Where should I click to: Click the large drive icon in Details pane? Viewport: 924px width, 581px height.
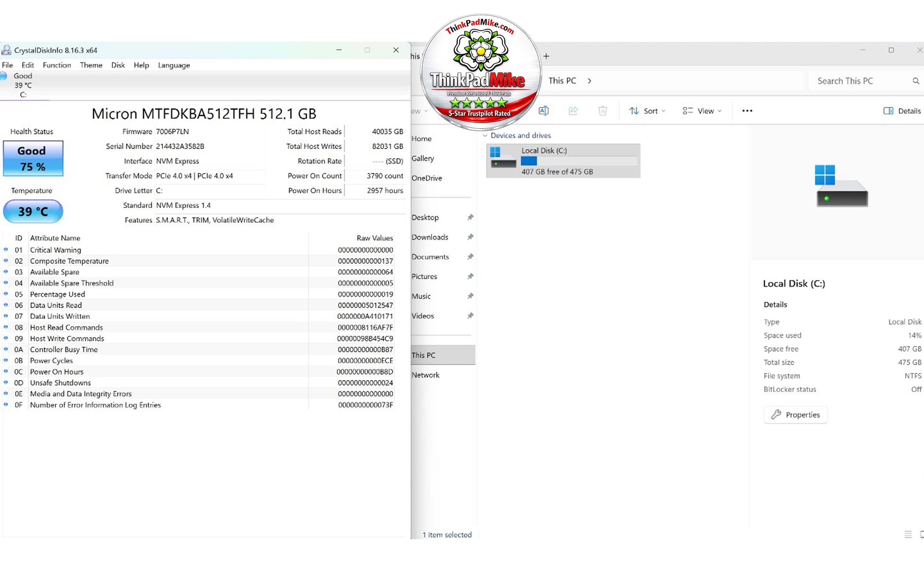tap(842, 186)
